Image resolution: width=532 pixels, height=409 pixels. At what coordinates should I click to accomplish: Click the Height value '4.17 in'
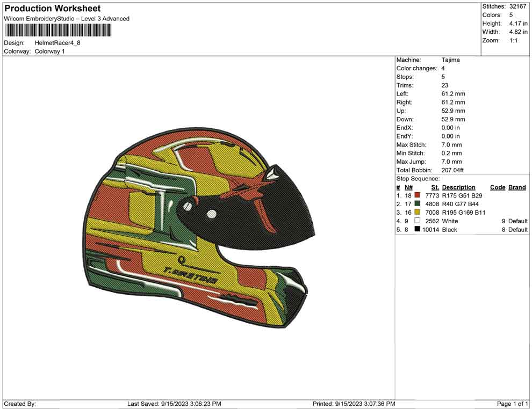518,24
